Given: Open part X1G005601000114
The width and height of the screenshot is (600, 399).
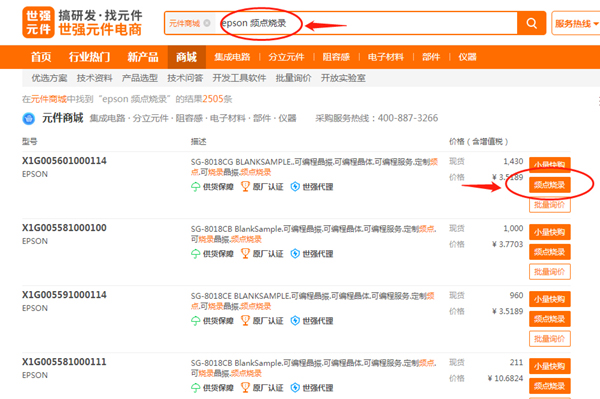Looking at the screenshot, I should pyautogui.click(x=64, y=161).
